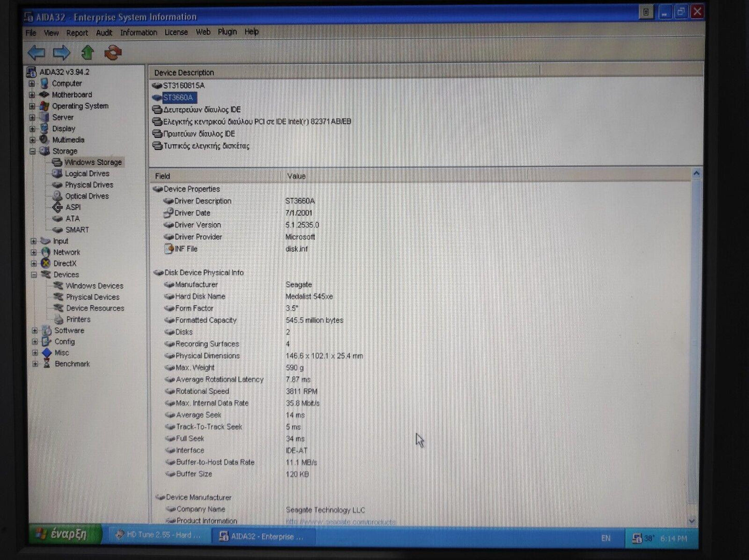Click the Forward arrow toolbar icon
The width and height of the screenshot is (749, 560).
coord(62,52)
